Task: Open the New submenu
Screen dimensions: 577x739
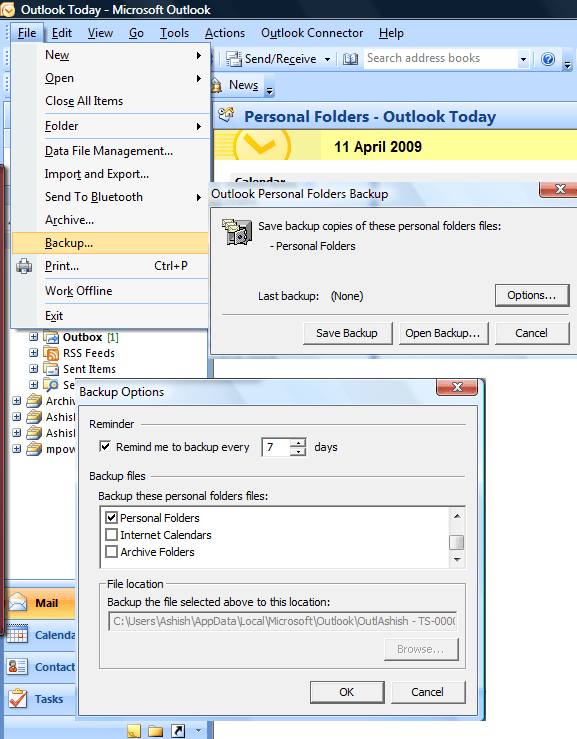Action: (110, 55)
